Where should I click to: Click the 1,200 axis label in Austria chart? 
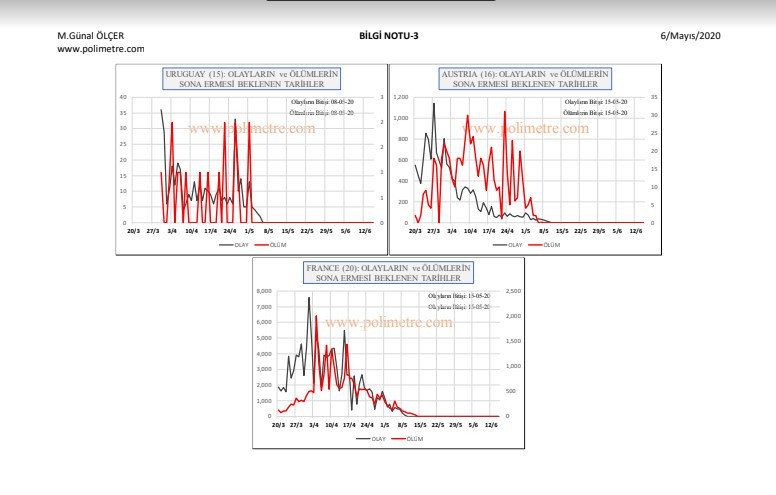(402, 97)
